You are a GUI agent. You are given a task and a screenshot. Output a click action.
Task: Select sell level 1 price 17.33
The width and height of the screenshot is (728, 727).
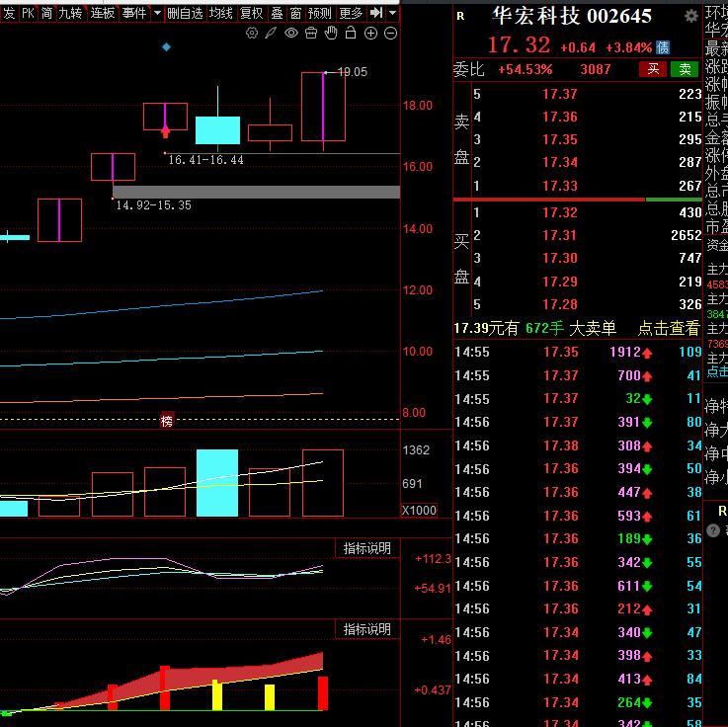(560, 186)
